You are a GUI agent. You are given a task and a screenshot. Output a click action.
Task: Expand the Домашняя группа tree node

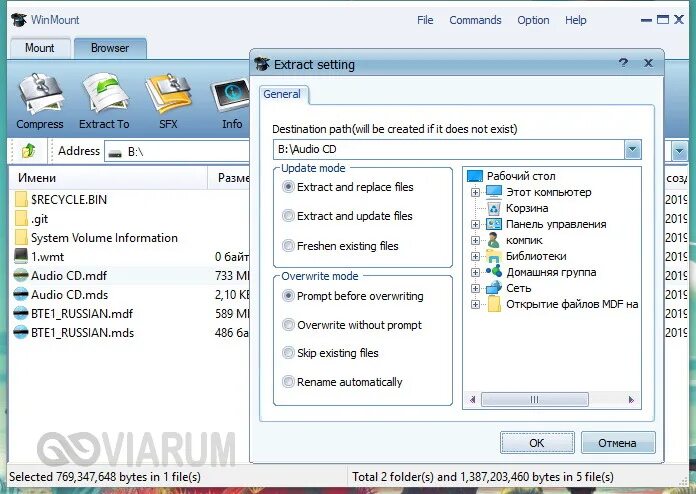475,272
